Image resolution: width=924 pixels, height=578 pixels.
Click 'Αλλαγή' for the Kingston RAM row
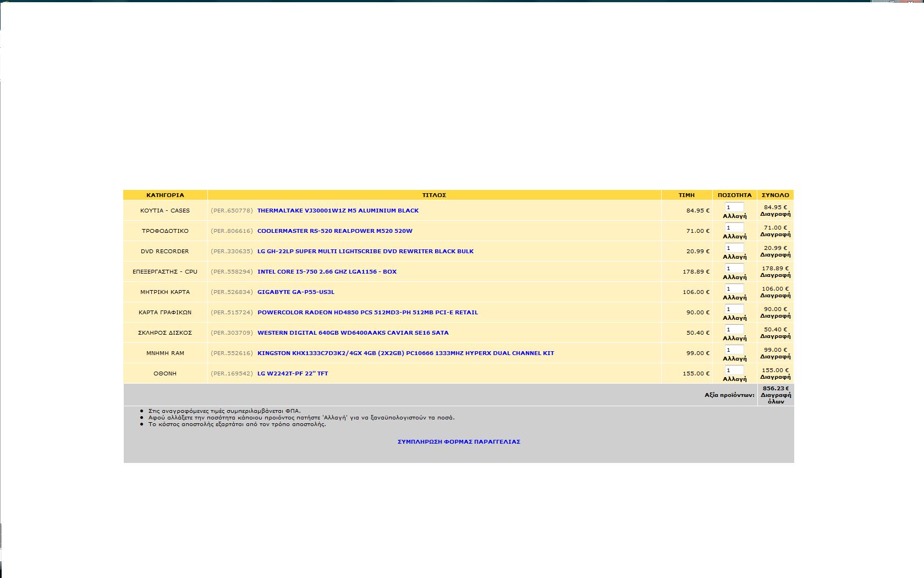pyautogui.click(x=734, y=359)
